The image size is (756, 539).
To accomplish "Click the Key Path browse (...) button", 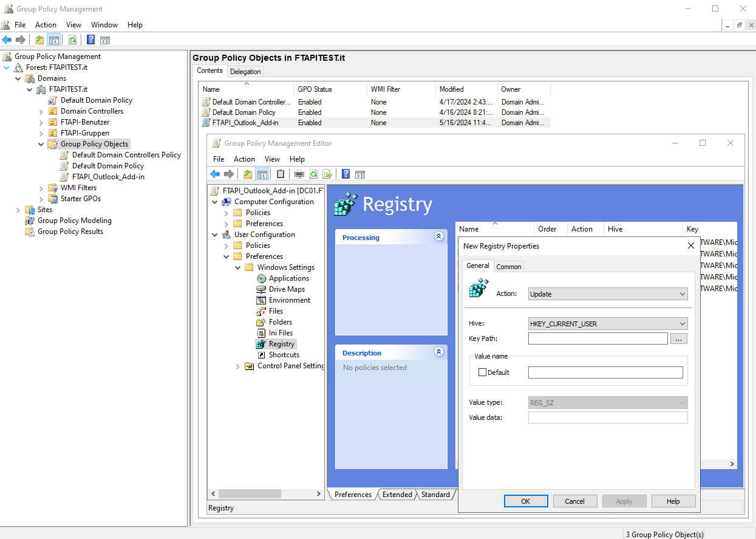I will point(679,339).
